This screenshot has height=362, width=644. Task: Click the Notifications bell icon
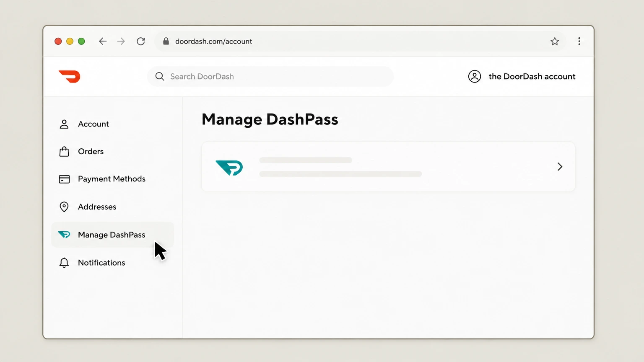[64, 263]
